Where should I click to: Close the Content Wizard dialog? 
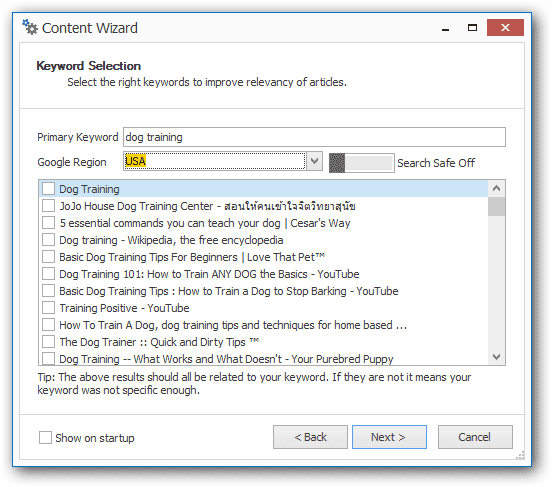click(x=505, y=27)
